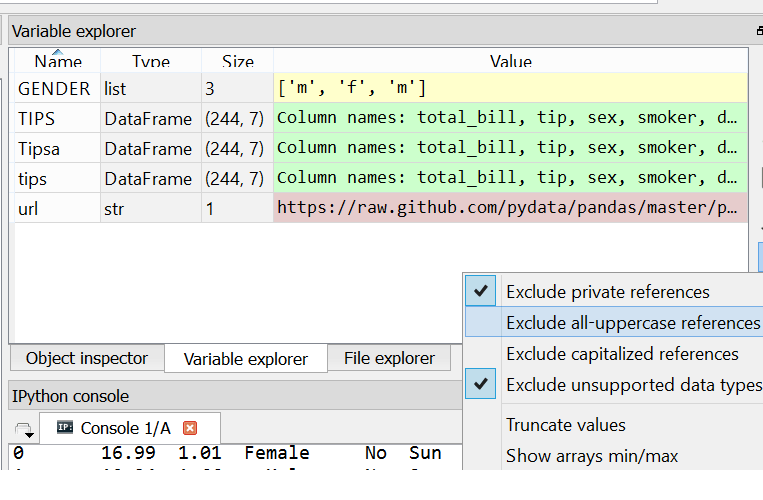
Task: Open the console tabs browse dropdown
Action: [x=24, y=430]
